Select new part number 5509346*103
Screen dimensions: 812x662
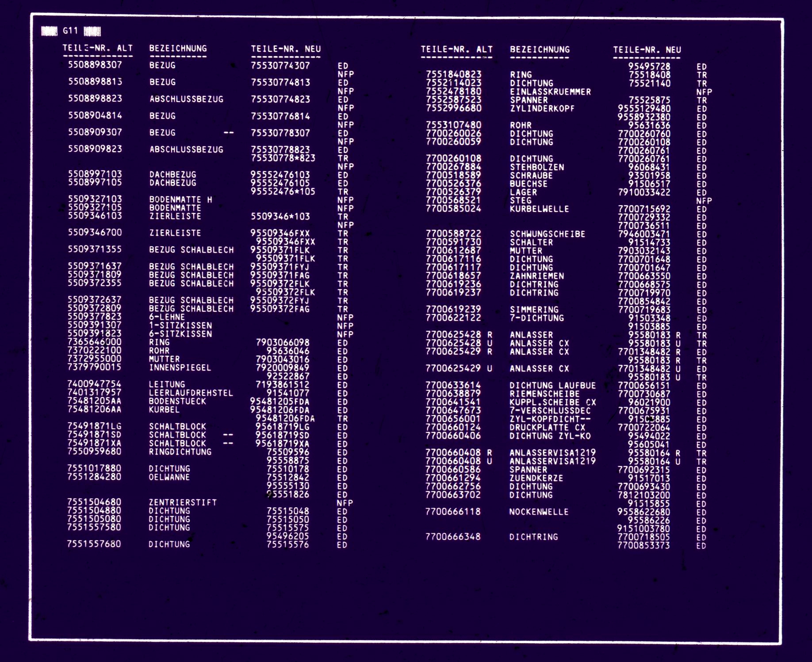click(x=280, y=216)
